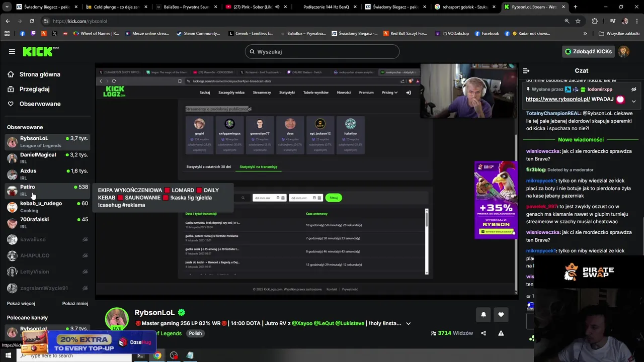
Task: Click pawelek_997 username in chat
Action: pos(542,207)
